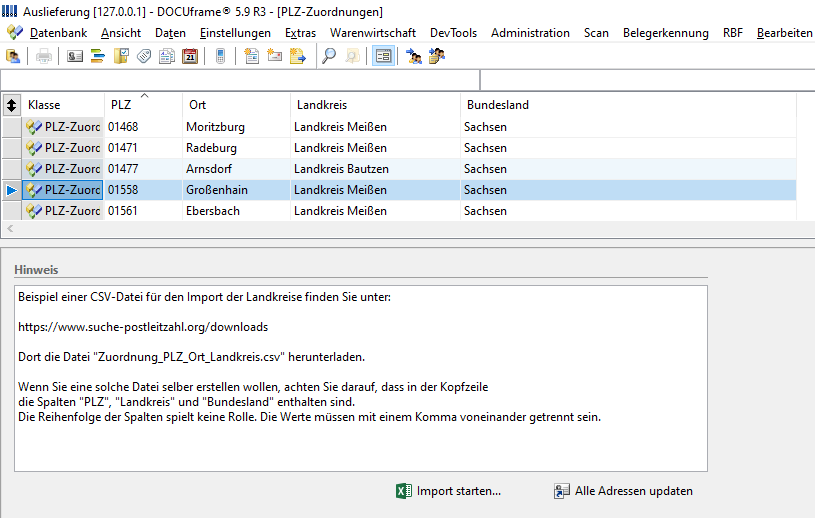
Task: Click the dimmed search icon
Action: coord(352,56)
